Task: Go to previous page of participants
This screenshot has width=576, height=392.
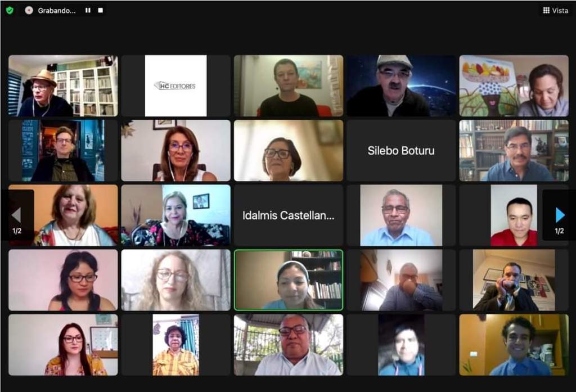Action: click(x=17, y=215)
